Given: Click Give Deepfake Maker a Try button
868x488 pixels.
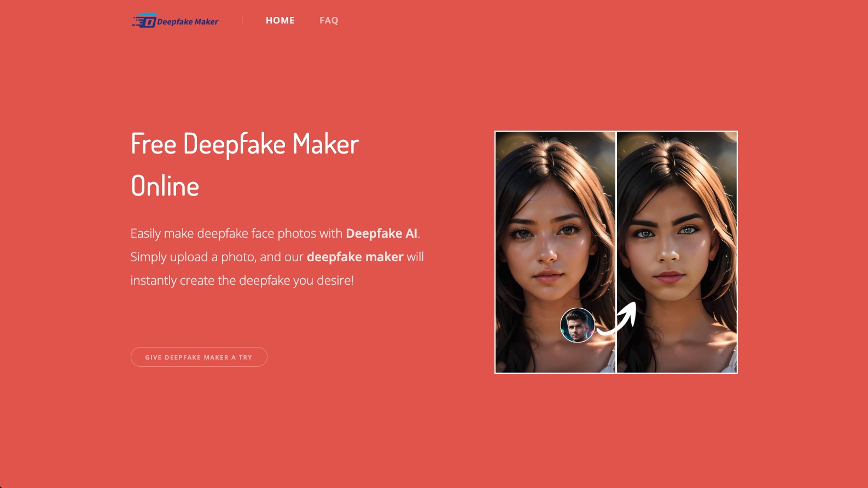Looking at the screenshot, I should (199, 357).
